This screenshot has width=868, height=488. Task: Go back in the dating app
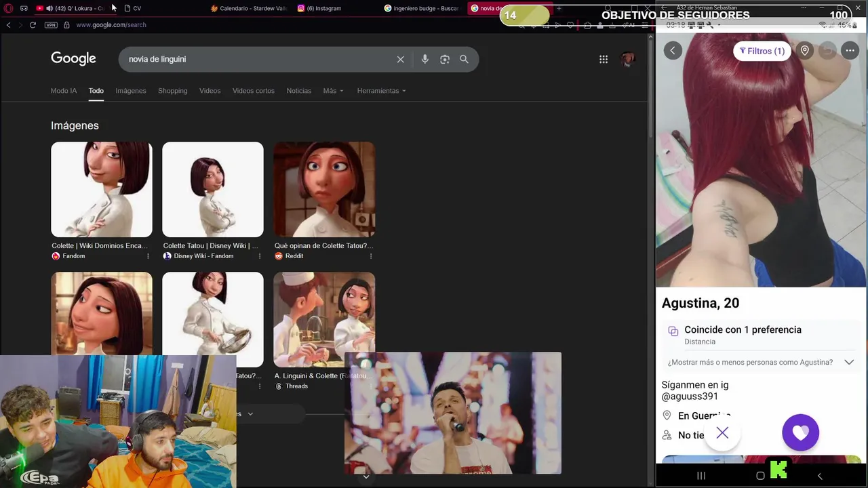(x=673, y=51)
